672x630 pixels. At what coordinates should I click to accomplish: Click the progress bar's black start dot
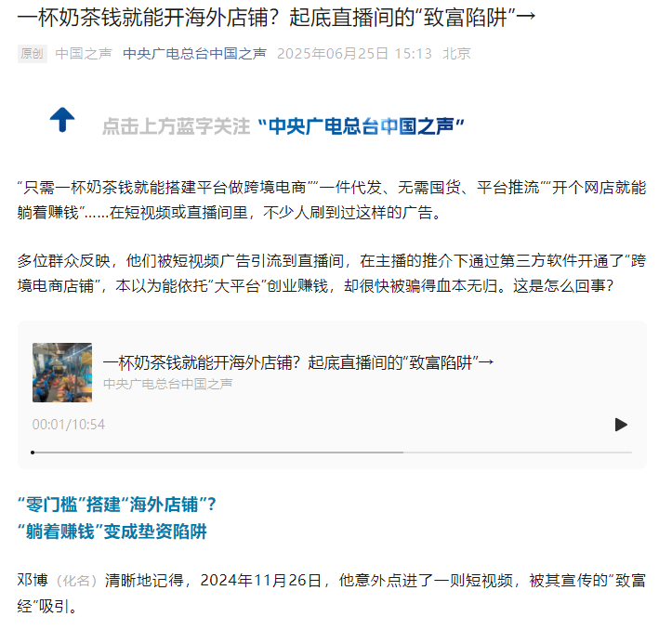pyautogui.click(x=33, y=453)
